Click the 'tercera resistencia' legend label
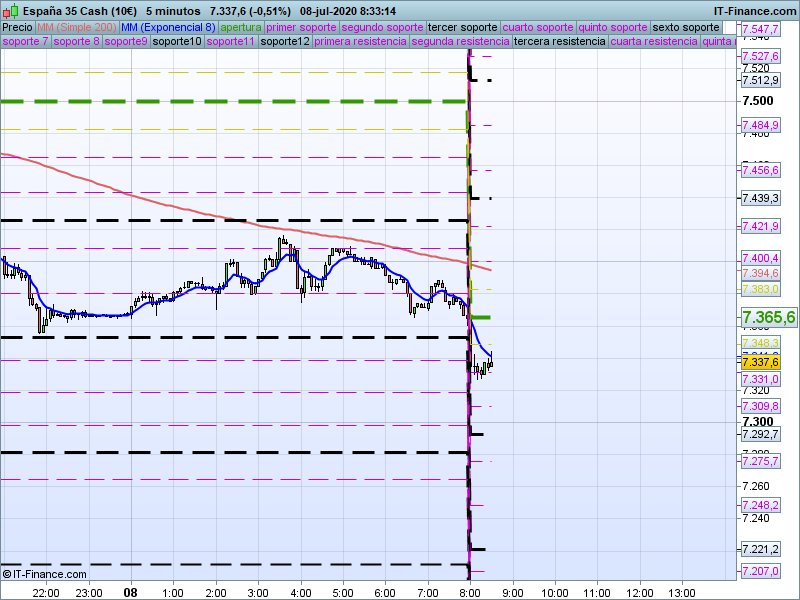Viewport: 800px width, 600px height. 559,42
